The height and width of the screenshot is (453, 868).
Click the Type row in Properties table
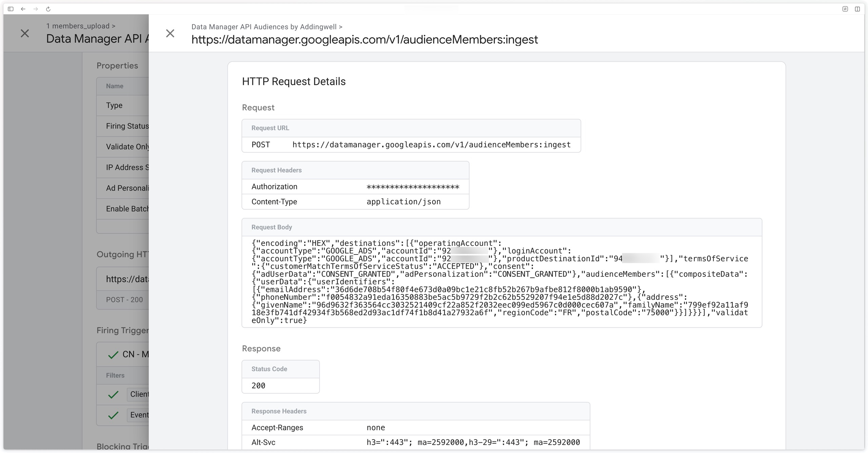122,106
